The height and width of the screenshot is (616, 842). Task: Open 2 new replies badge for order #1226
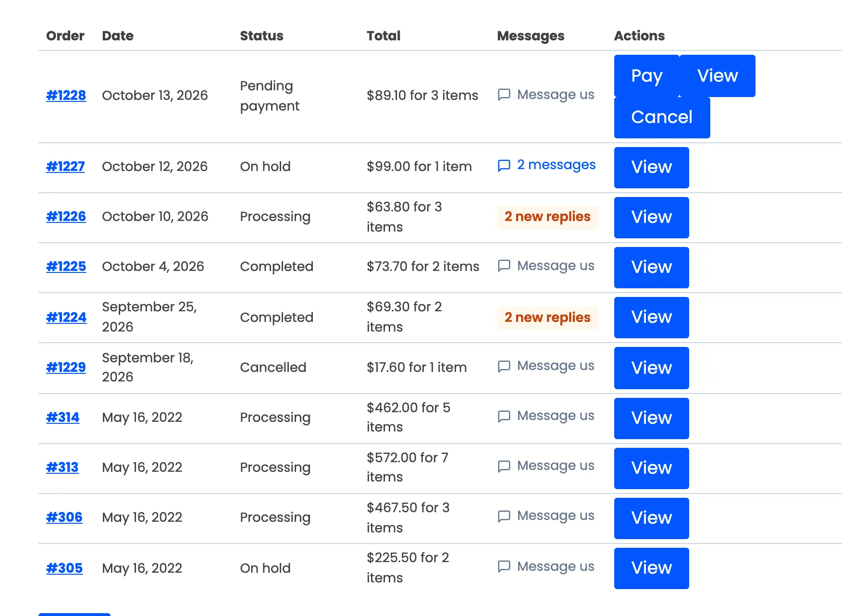coord(547,217)
